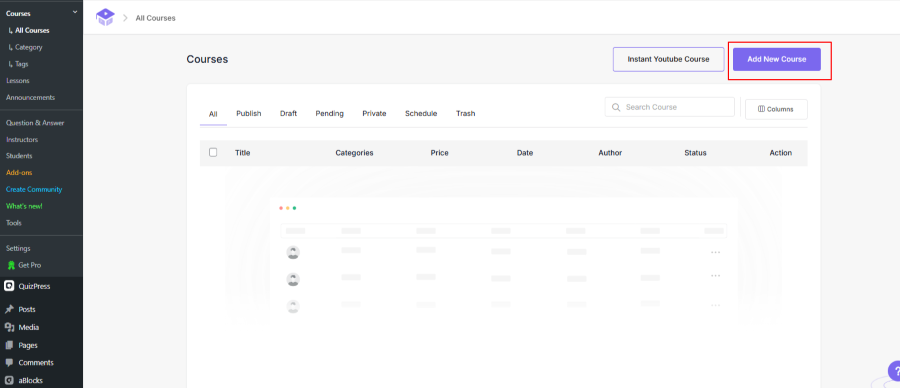Switch to the Publish tab
Image resolution: width=900 pixels, height=388 pixels.
pyautogui.click(x=249, y=114)
